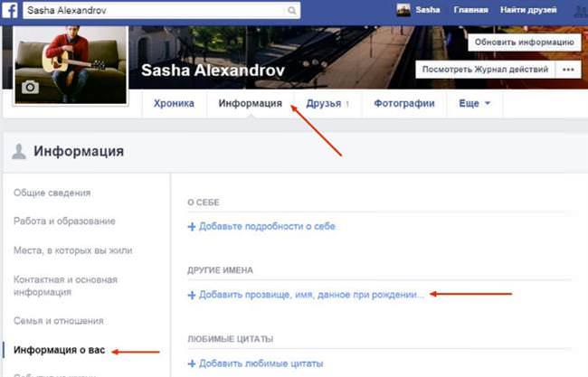Click Sasha's small avatar in top bar
Viewport: 588px width, 377px height.
[403, 10]
